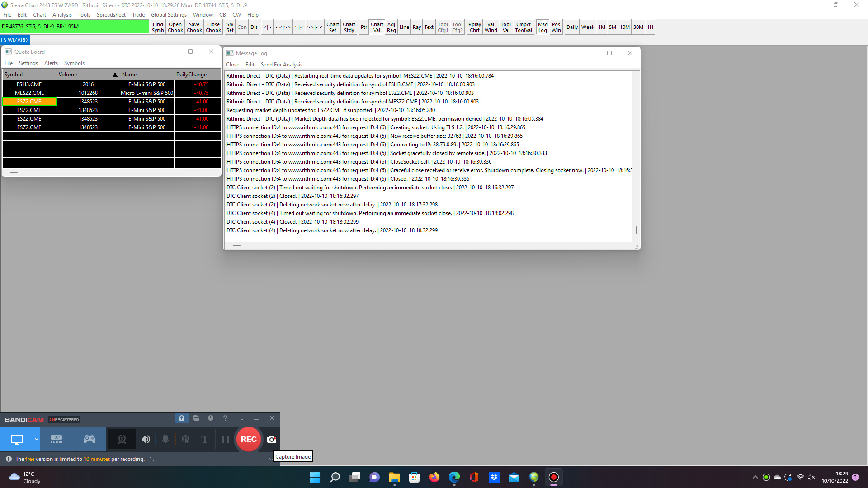Click the Message Log vertical scrollbar
The height and width of the screenshot is (488, 868).
pyautogui.click(x=636, y=230)
